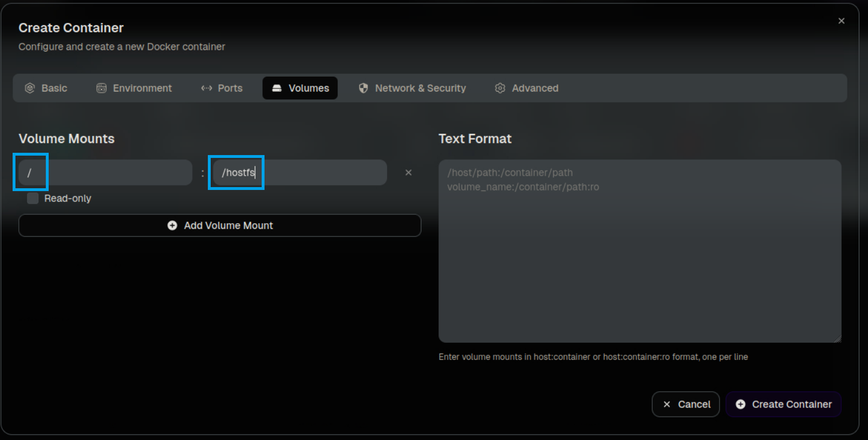Close the Create Container dialog
Viewport: 868px width, 440px height.
(841, 21)
